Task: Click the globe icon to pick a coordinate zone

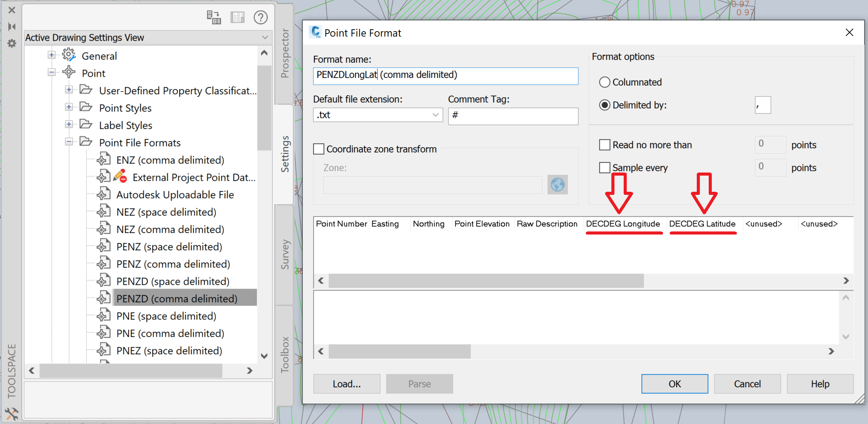Action: click(557, 185)
